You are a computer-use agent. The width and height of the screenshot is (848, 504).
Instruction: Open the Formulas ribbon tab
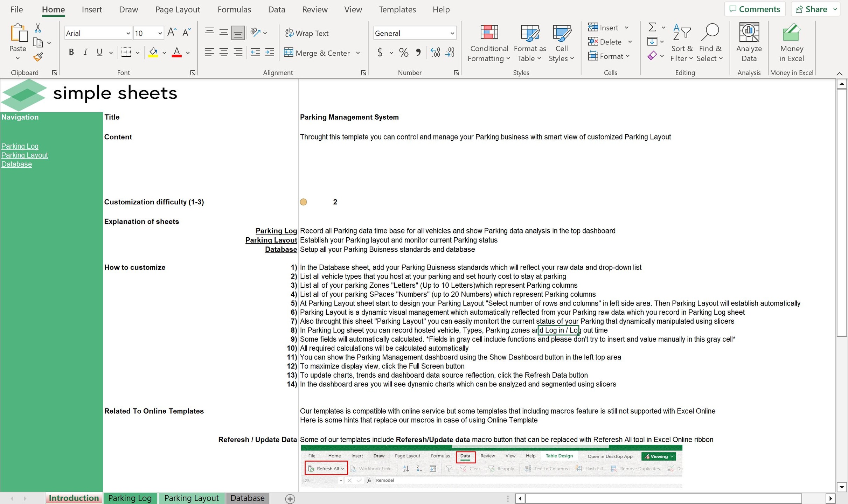pyautogui.click(x=234, y=9)
